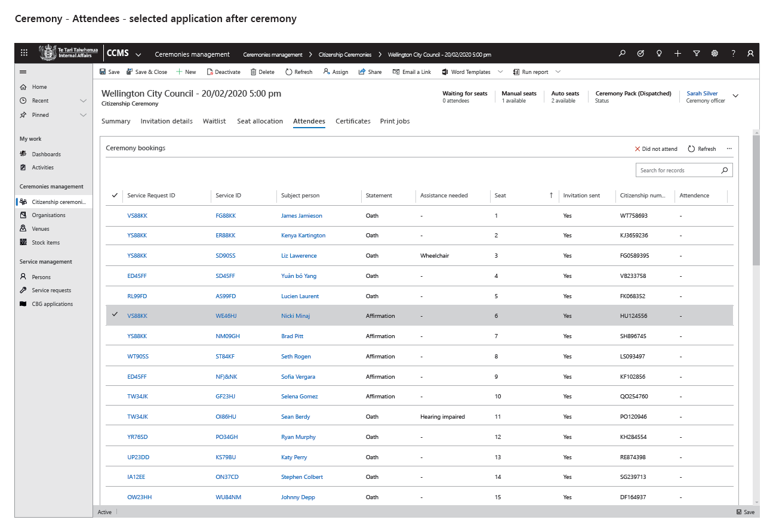The height and width of the screenshot is (532, 776).
Task: Collapse sidebar with the hamburger icon
Action: click(x=23, y=72)
